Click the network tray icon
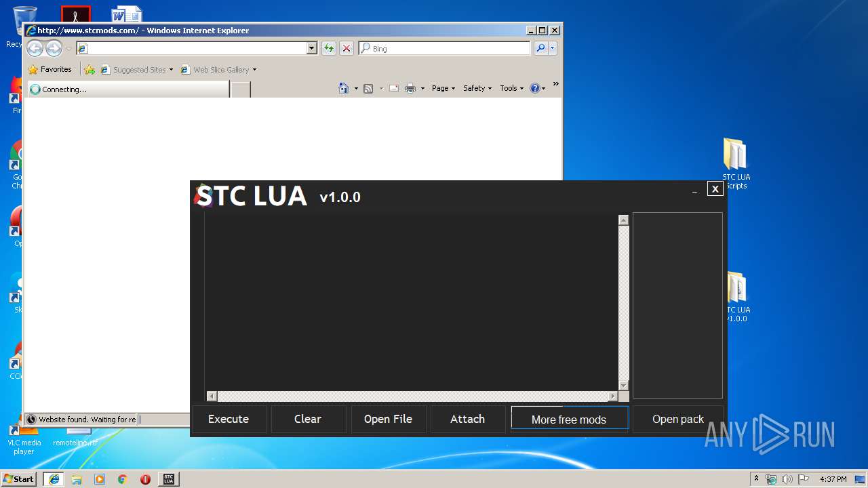This screenshot has width=868, height=488. point(771,479)
